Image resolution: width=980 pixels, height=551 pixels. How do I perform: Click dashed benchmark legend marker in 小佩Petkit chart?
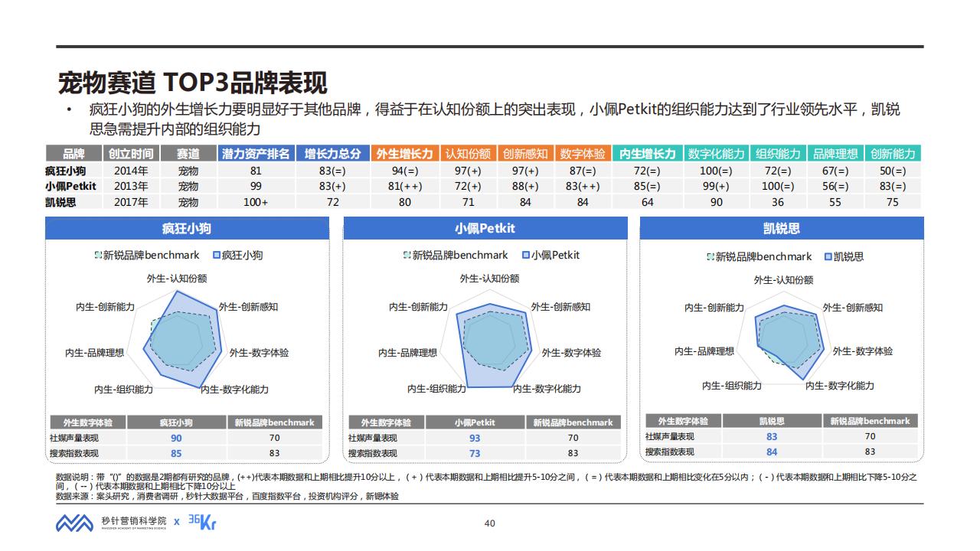pyautogui.click(x=407, y=256)
